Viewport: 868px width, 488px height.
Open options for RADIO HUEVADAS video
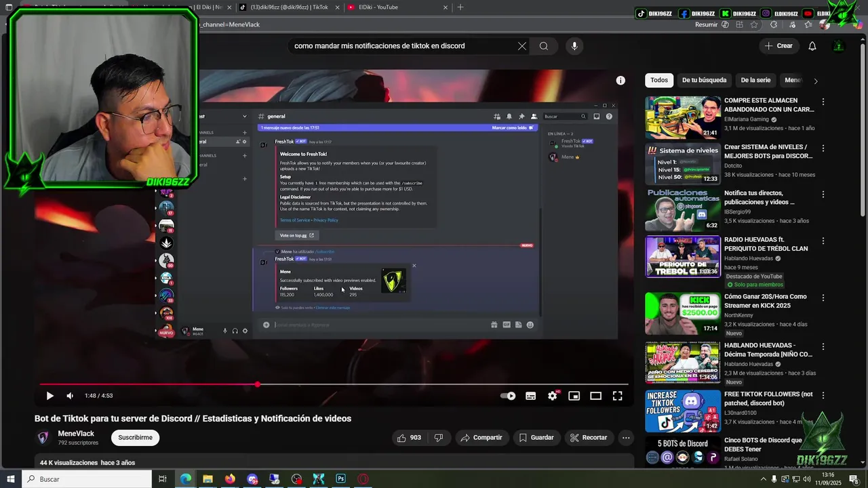pos(823,241)
